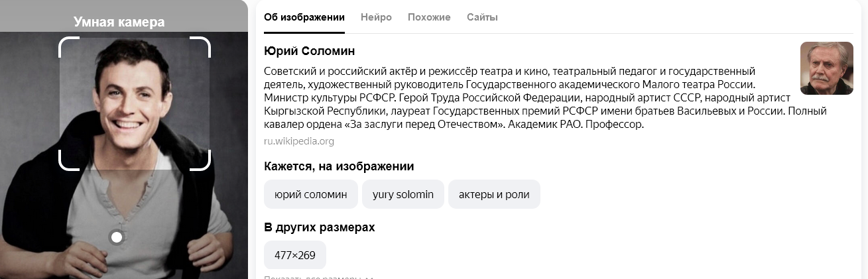
Task: Click the bottom-right crop corner handle
Action: point(201,161)
